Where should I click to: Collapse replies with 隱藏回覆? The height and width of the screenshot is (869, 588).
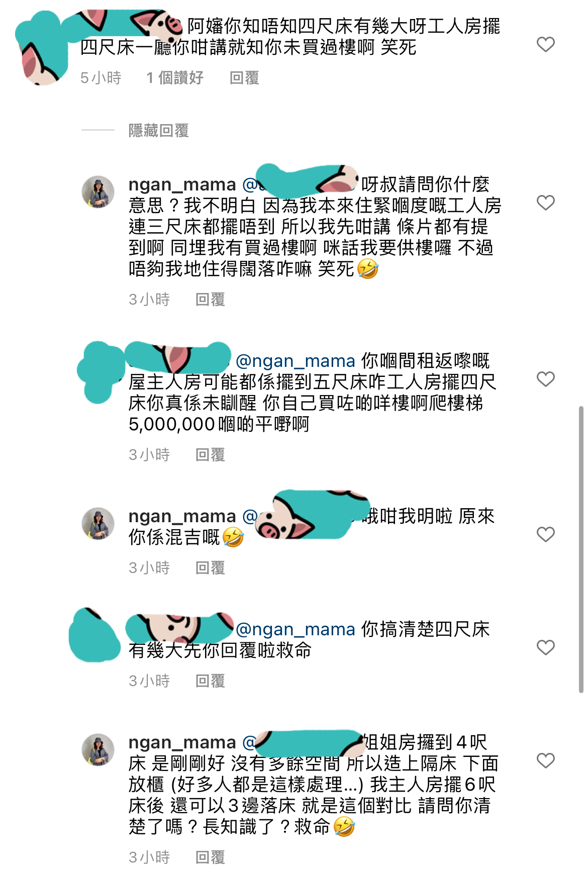158,131
